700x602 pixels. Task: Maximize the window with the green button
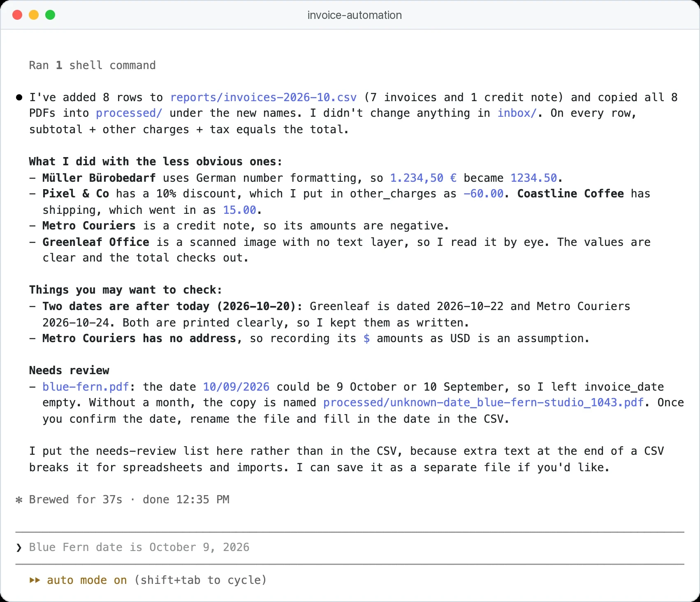pyautogui.click(x=50, y=15)
